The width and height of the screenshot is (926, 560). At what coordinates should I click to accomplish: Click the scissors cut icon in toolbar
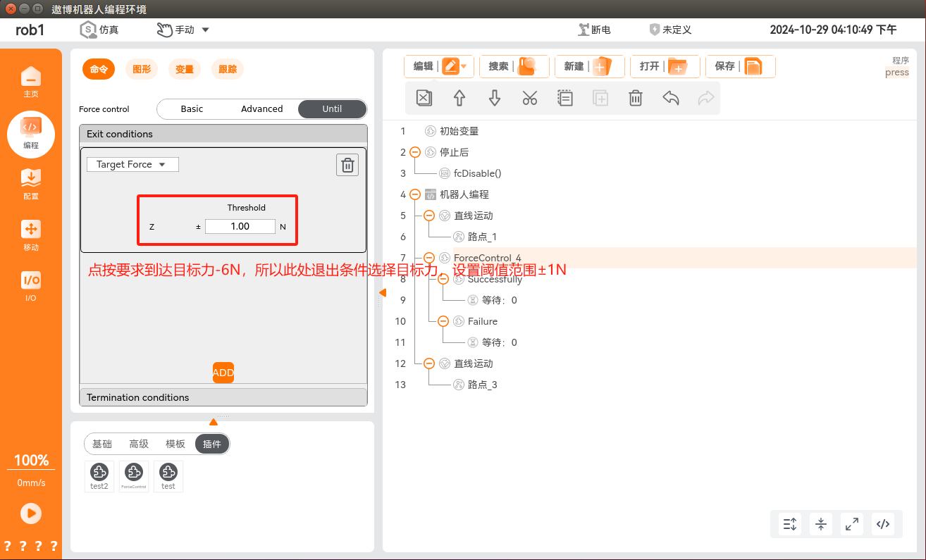point(530,98)
